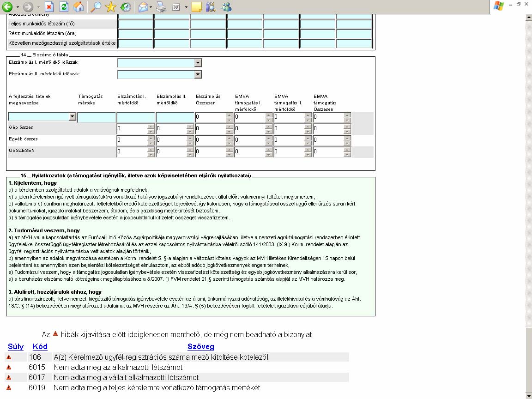Print the page with printer icon
Screen dimensions: 532x399
coord(161,6)
